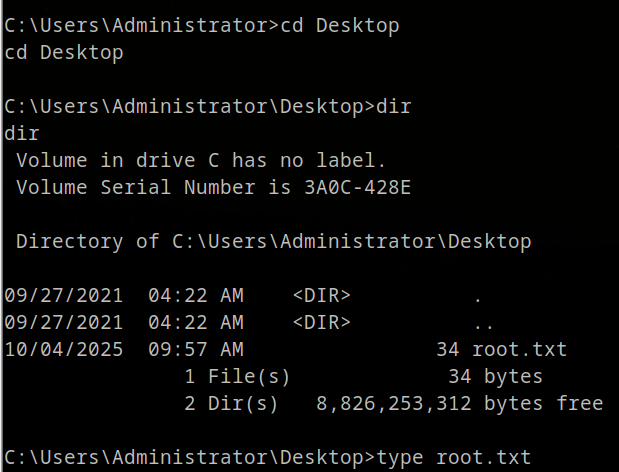Click the 'dir' command after the prompt
The height and width of the screenshot is (472, 619).
[x=394, y=107]
